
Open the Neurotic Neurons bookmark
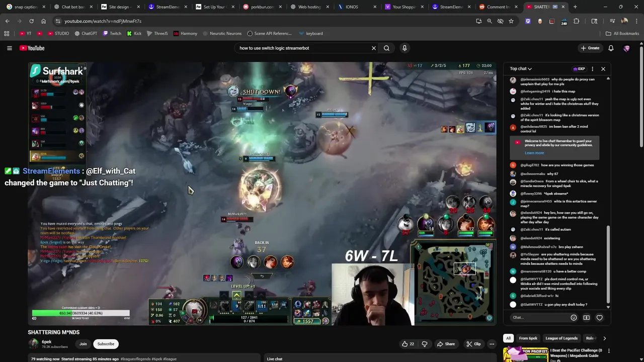[x=222, y=33]
